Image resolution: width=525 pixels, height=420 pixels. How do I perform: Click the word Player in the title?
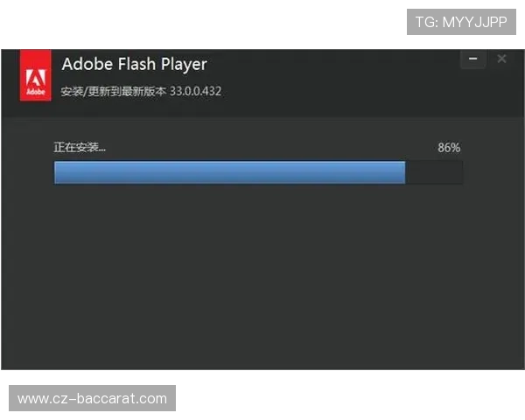tap(182, 64)
